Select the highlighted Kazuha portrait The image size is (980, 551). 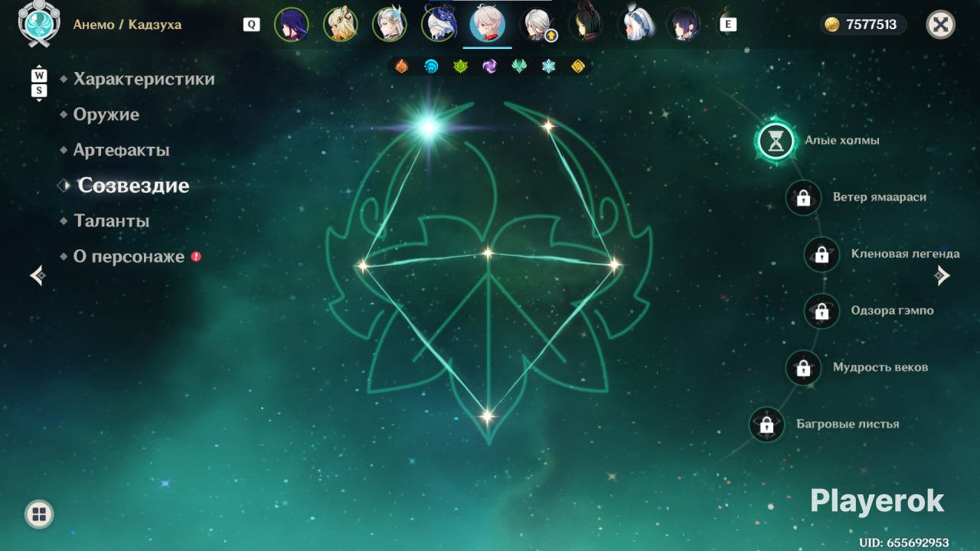tap(488, 24)
